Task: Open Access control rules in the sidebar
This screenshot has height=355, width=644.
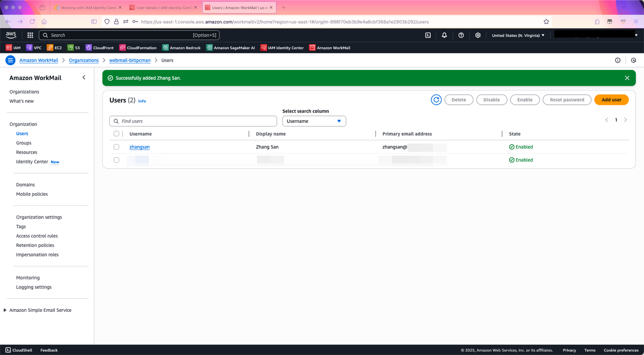Action: (37, 236)
